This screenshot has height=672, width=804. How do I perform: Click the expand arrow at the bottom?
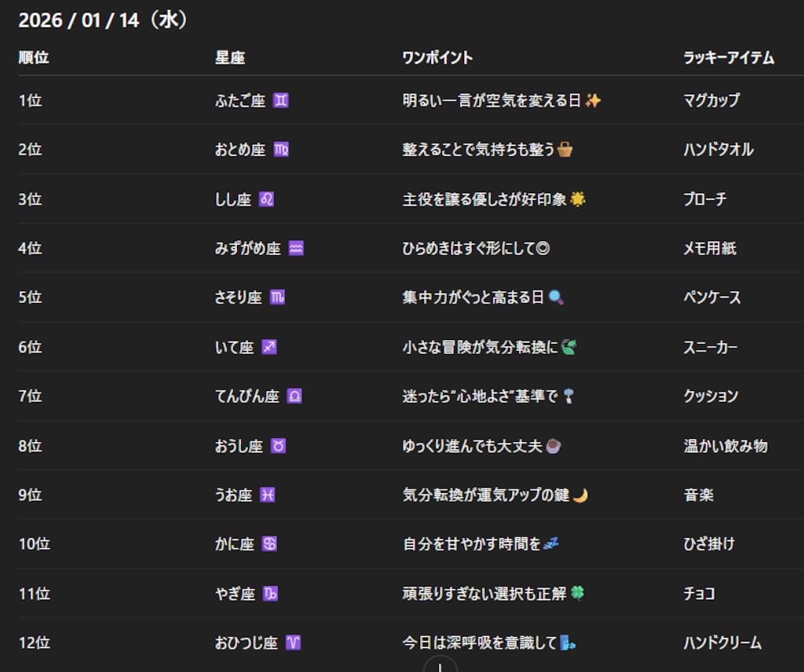point(438,667)
